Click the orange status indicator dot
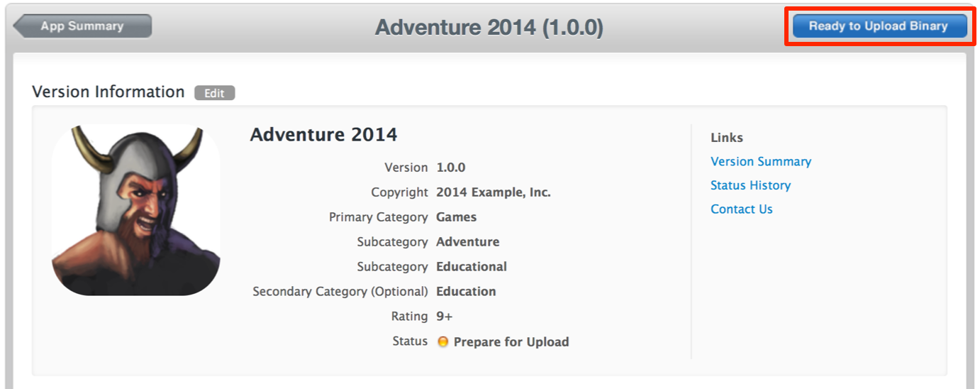The height and width of the screenshot is (389, 980). click(443, 342)
